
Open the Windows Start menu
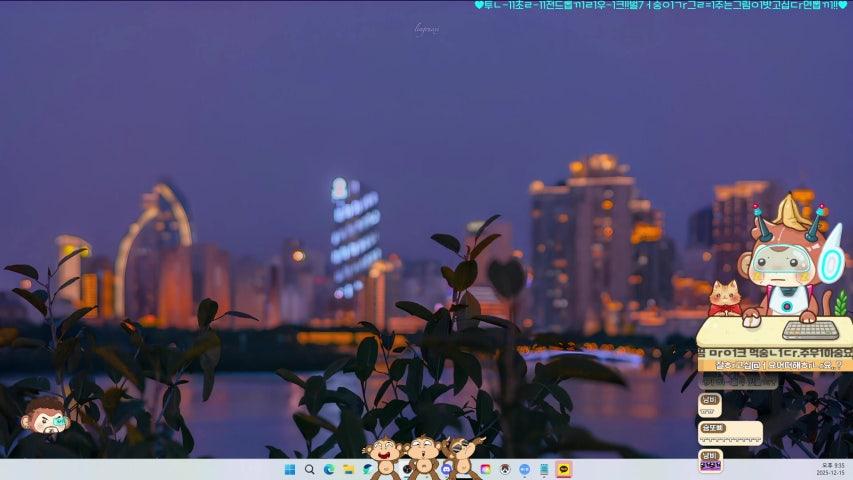coord(290,470)
